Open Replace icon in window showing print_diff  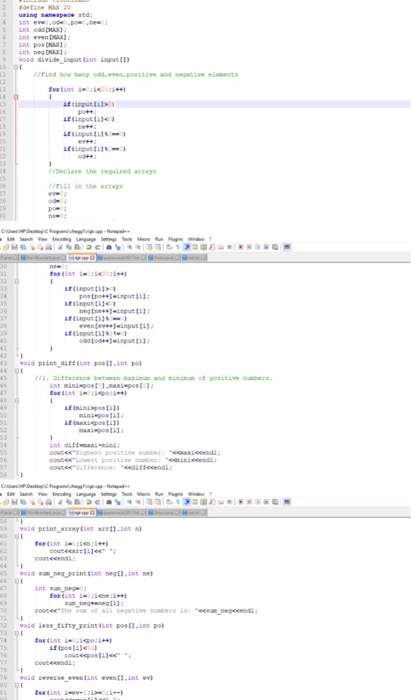point(118,247)
